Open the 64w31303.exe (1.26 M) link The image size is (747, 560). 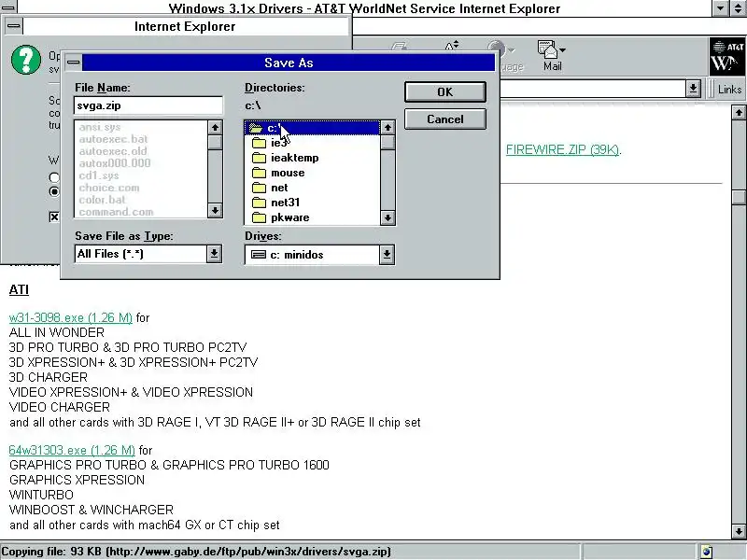click(x=72, y=450)
